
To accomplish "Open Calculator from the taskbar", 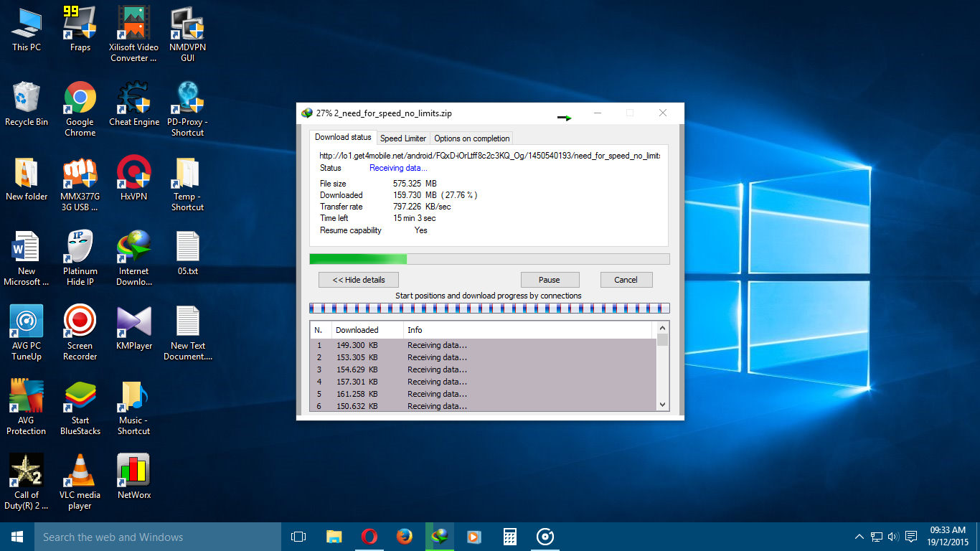I will (510, 537).
